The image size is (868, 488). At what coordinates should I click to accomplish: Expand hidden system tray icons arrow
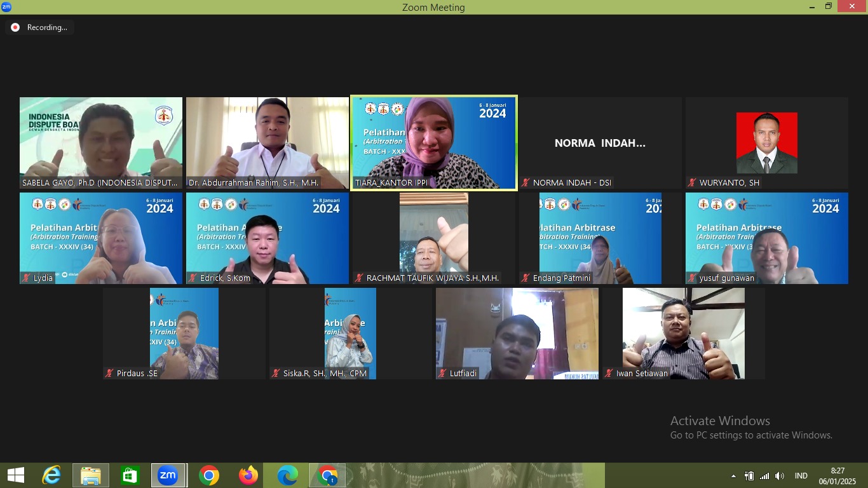pos(733,476)
